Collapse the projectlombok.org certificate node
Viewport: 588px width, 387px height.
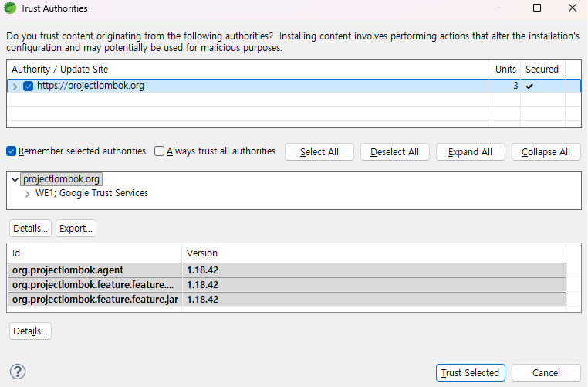tap(15, 179)
